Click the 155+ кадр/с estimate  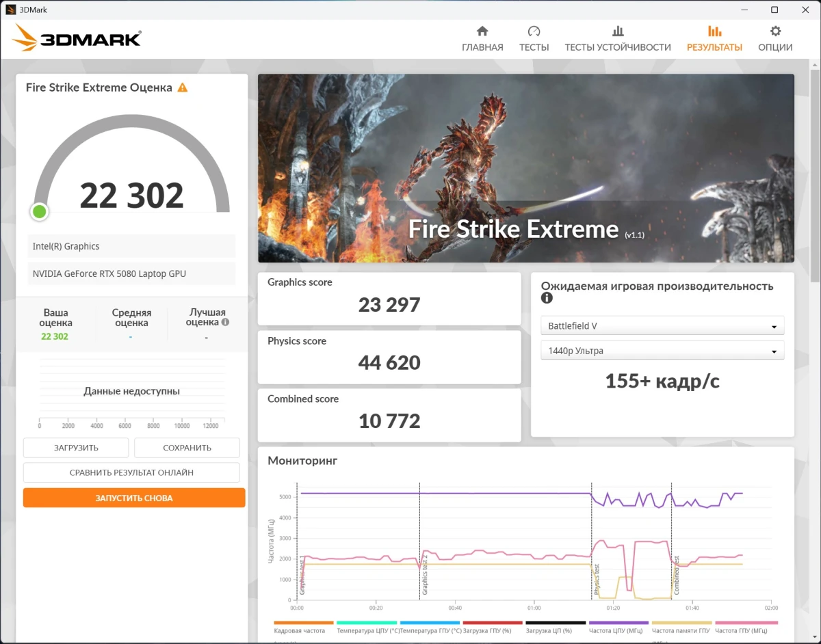[x=662, y=381]
